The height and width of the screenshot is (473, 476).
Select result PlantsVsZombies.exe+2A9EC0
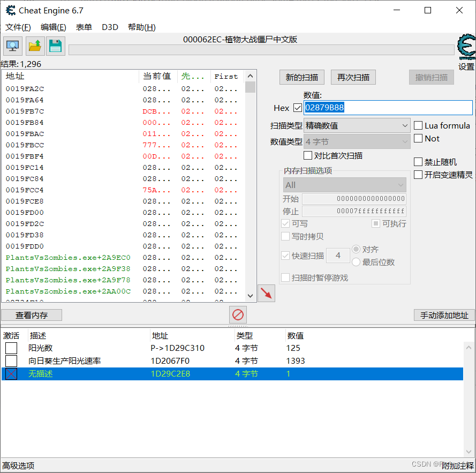coord(68,257)
